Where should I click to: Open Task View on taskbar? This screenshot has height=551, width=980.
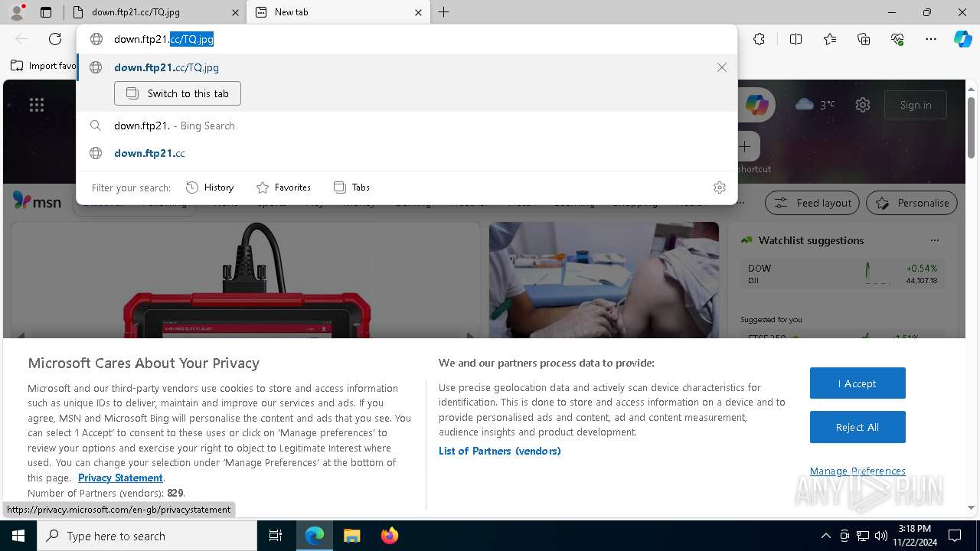276,536
